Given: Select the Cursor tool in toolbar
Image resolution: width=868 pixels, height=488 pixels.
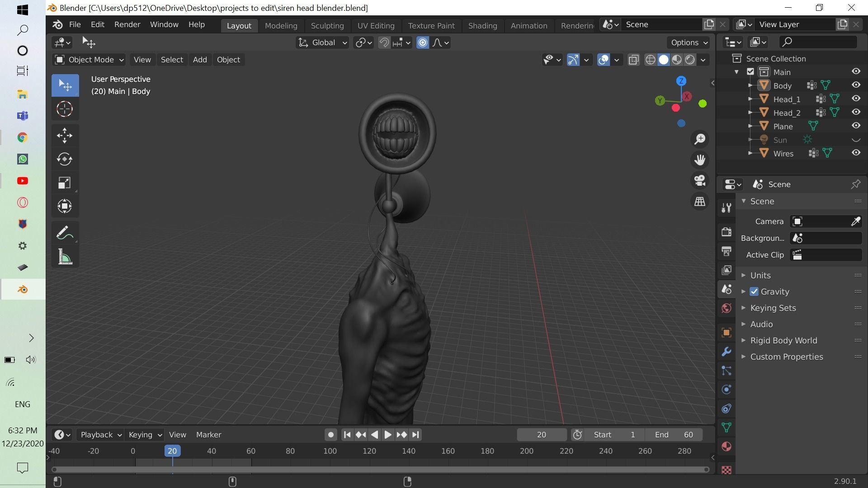Looking at the screenshot, I should tap(65, 109).
